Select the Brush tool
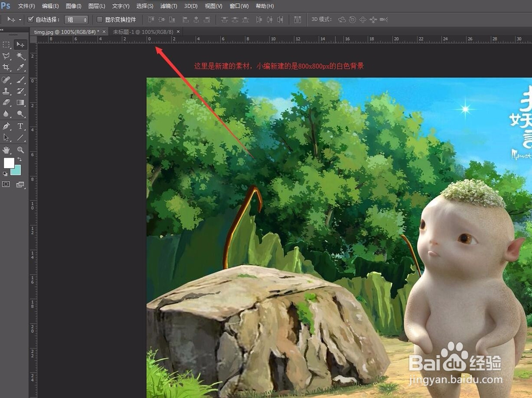Viewport: 532px width, 398px height. pyautogui.click(x=20, y=80)
